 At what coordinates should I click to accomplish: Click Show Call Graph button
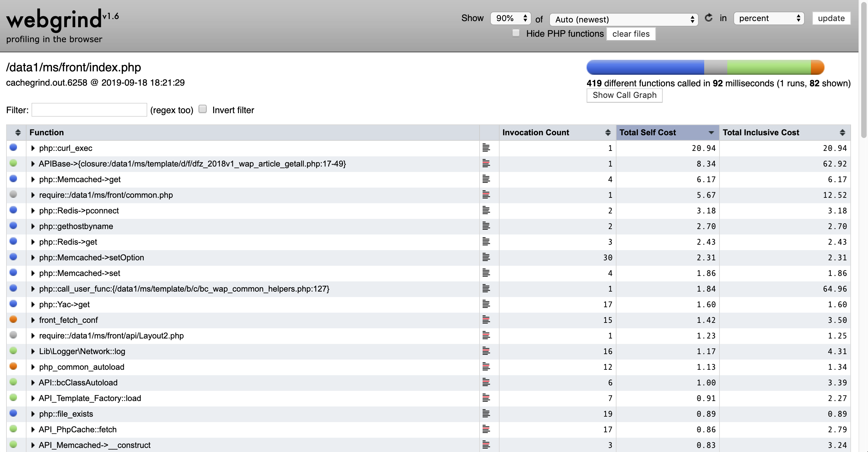tap(624, 95)
